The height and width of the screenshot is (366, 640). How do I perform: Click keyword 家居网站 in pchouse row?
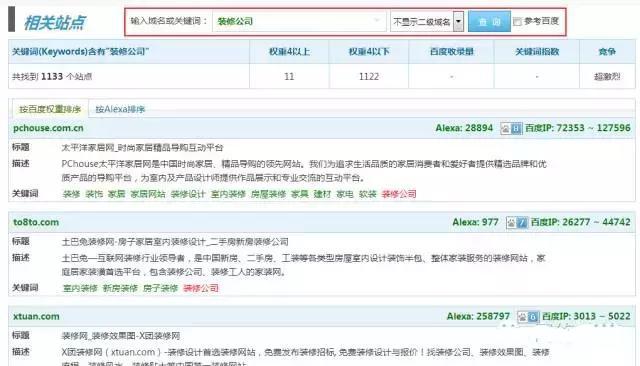(x=148, y=194)
